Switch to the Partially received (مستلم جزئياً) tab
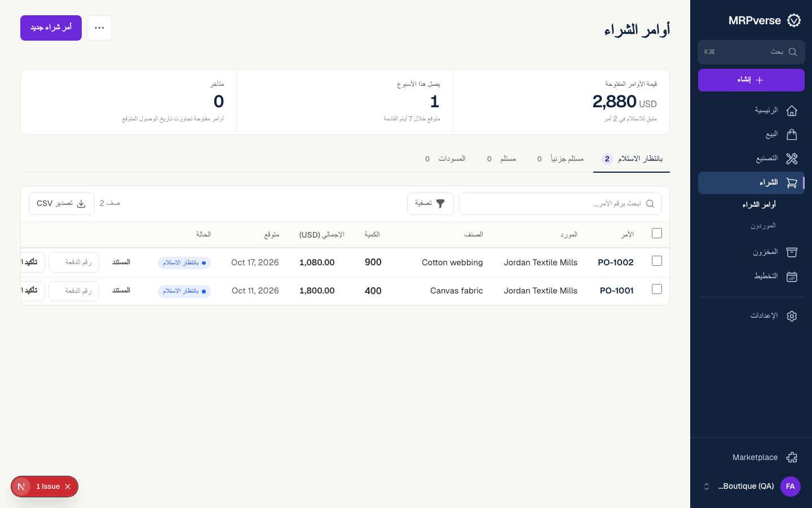Image resolution: width=812 pixels, height=508 pixels. [x=560, y=159]
